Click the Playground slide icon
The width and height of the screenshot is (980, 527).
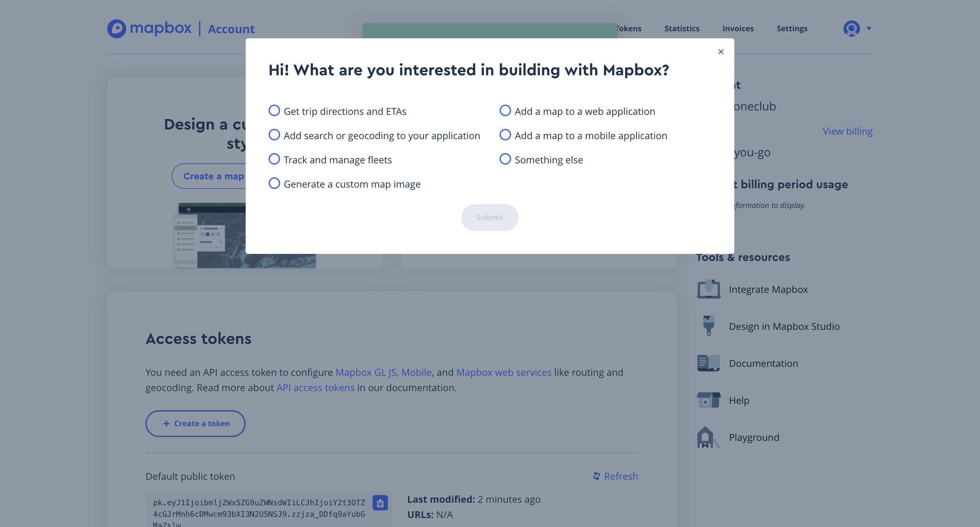click(x=708, y=437)
